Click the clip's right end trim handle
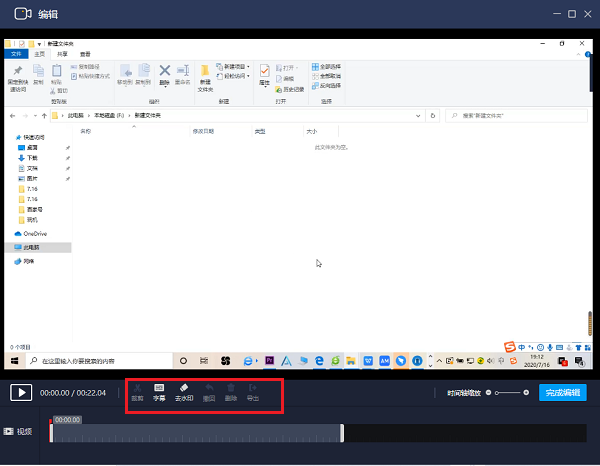The height and width of the screenshot is (466, 600). click(342, 433)
